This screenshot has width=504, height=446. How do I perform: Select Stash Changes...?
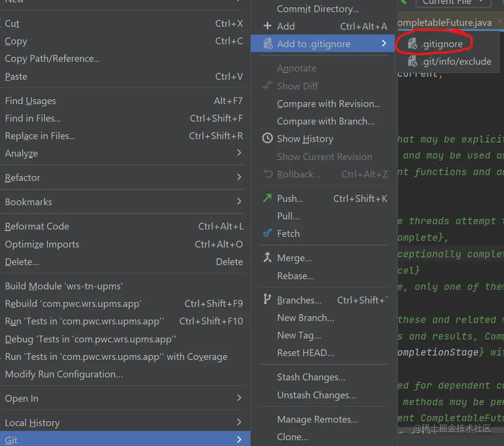pos(324,377)
